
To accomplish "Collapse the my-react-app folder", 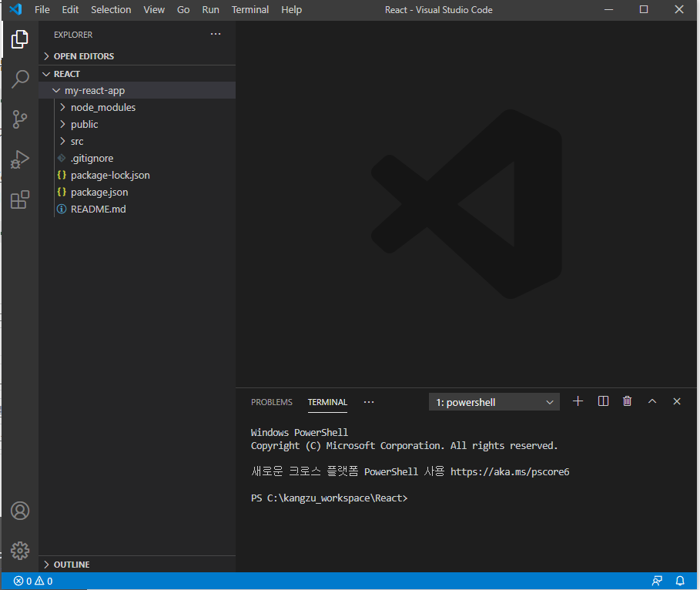I will pyautogui.click(x=137, y=90).
